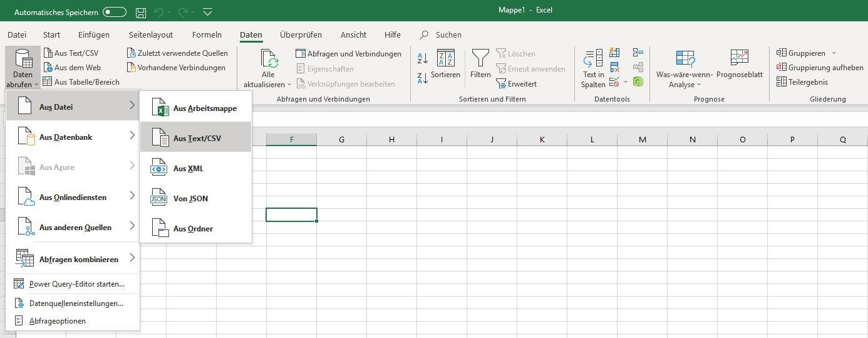Click the Alle aktualisieren icon
868x338 pixels.
pyautogui.click(x=269, y=60)
